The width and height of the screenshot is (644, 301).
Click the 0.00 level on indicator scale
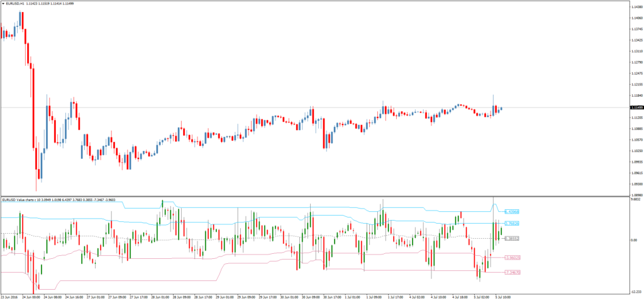click(x=634, y=241)
